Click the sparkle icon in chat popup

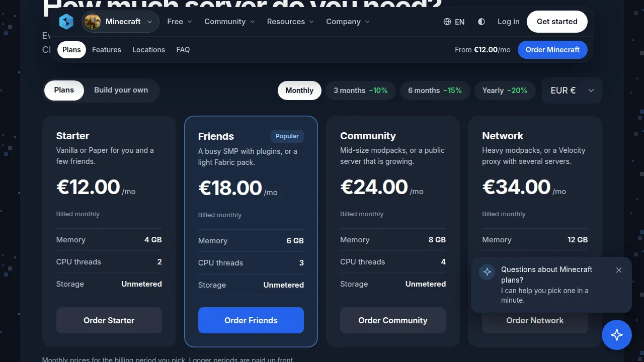coord(487,272)
